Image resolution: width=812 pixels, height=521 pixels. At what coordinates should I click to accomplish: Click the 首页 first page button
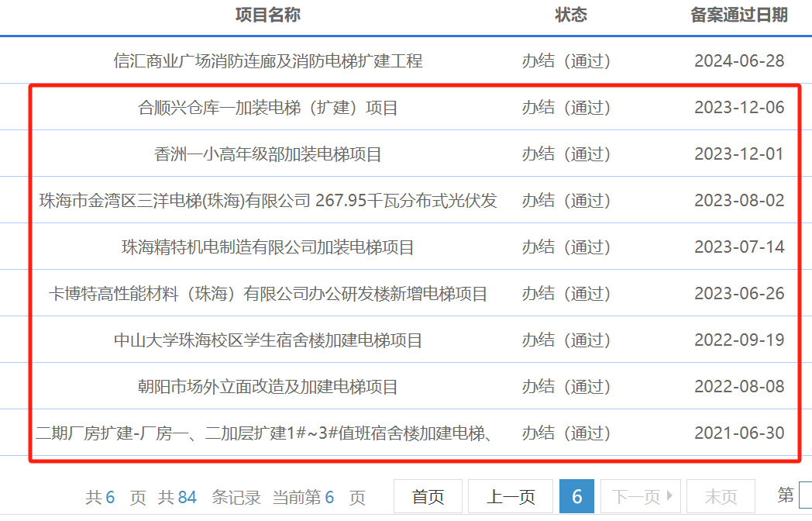[428, 497]
